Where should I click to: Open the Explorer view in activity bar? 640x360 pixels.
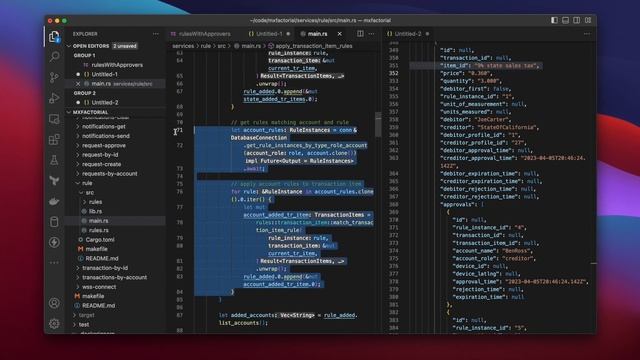coord(54,37)
